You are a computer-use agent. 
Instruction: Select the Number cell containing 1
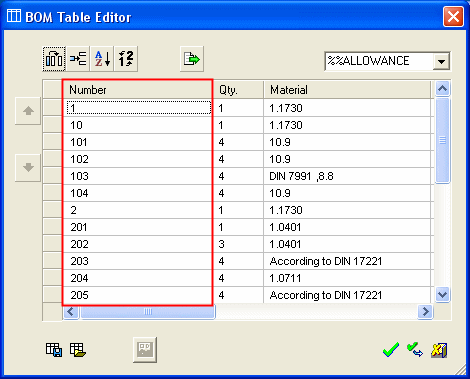(x=137, y=108)
